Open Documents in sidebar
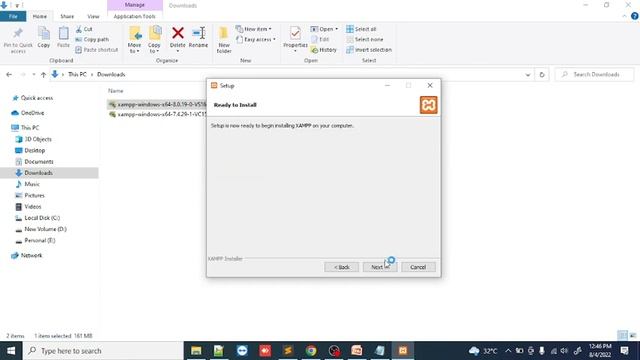This screenshot has width=640, height=360. coord(34,162)
